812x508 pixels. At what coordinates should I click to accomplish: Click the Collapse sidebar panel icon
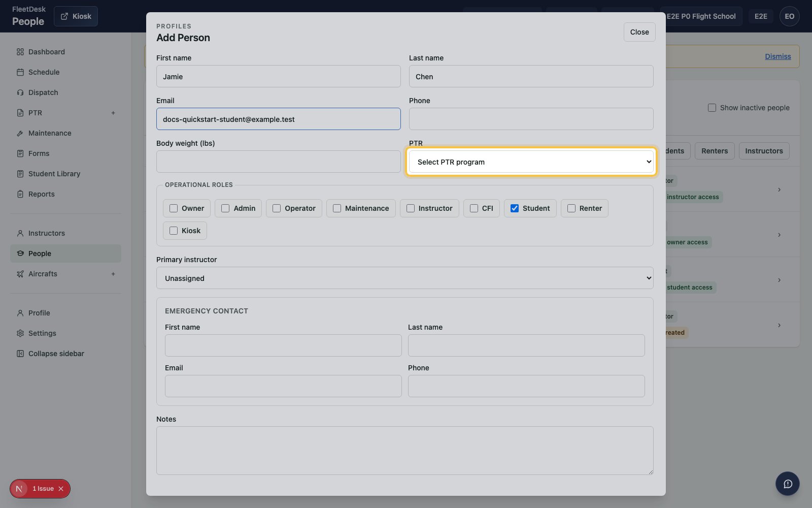20,354
